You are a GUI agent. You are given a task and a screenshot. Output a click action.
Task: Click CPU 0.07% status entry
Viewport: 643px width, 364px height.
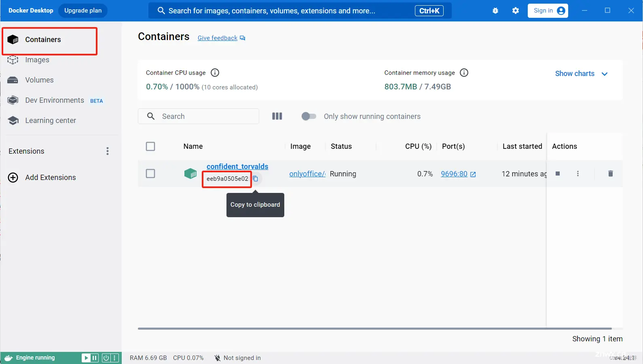188,358
